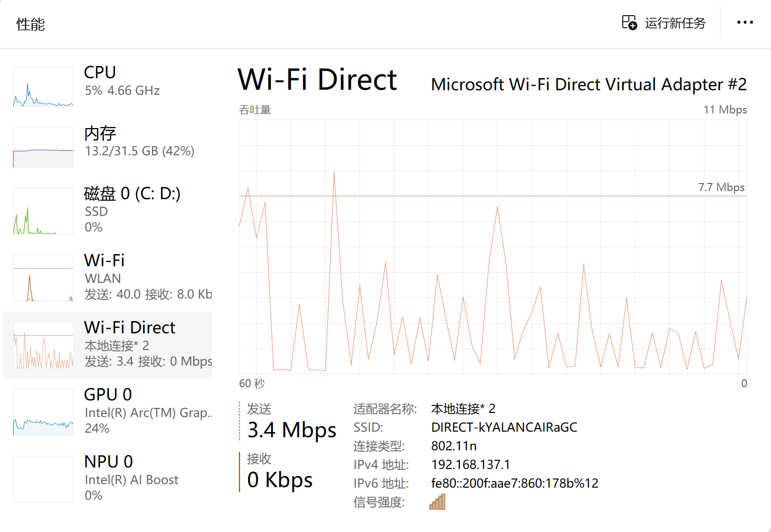This screenshot has width=771, height=532.
Task: Select the CPU usage graph thumbnail
Action: click(x=43, y=87)
